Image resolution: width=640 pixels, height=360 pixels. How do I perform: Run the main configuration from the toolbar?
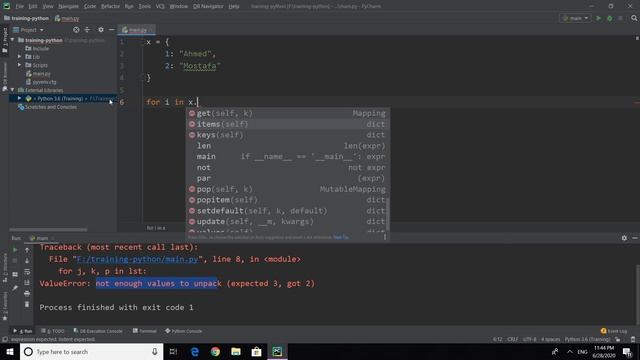tap(598, 18)
